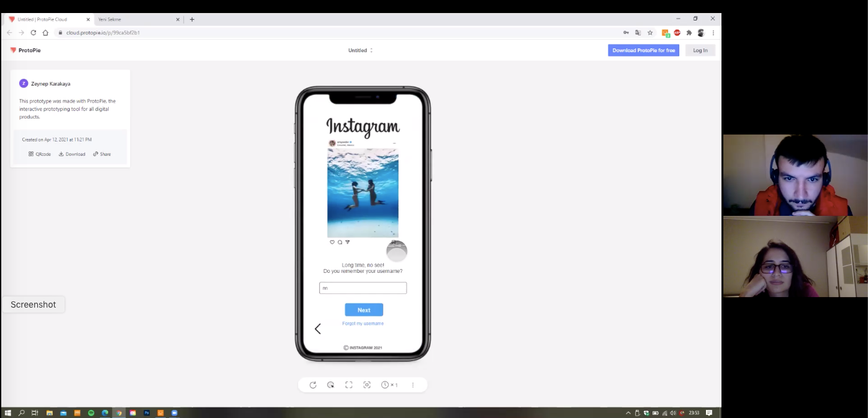Image resolution: width=868 pixels, height=418 pixels.
Task: Open the Windows Start menu
Action: coord(8,413)
